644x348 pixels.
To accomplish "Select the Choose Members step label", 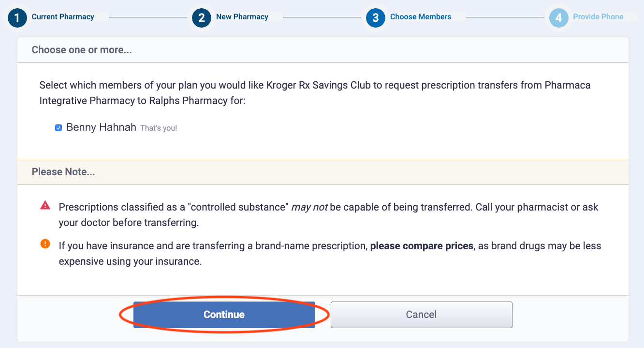I will [421, 17].
